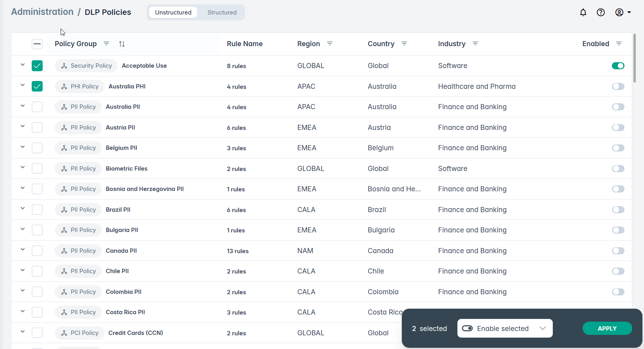
Task: Select the Unstructured tab
Action: coord(173,13)
